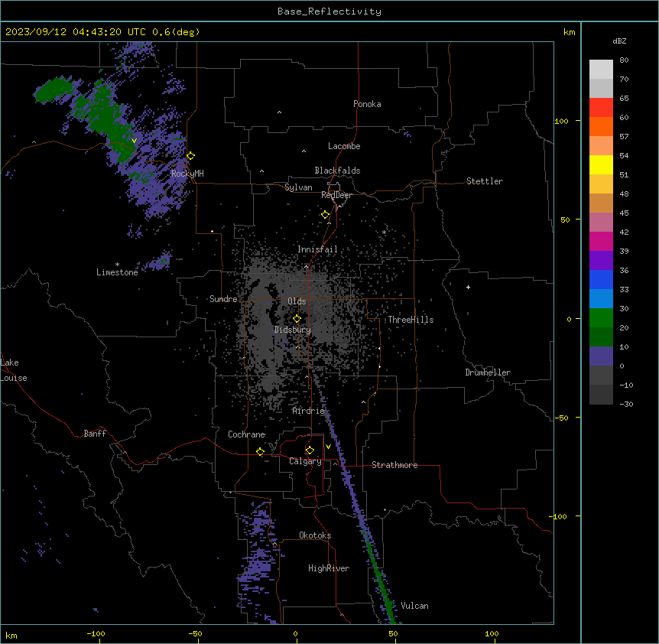Click the RedDeer city label
Viewport: 659px width, 644px height.
coord(336,195)
